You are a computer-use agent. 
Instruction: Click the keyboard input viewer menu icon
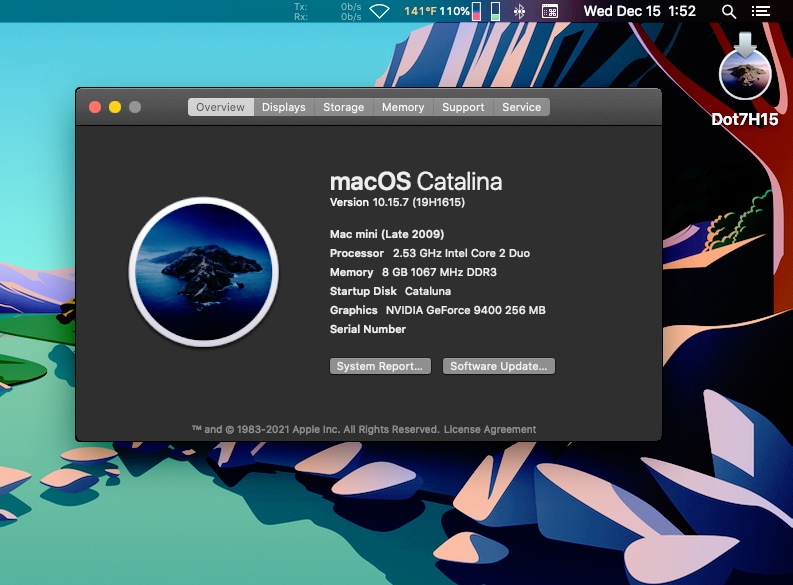coord(550,11)
